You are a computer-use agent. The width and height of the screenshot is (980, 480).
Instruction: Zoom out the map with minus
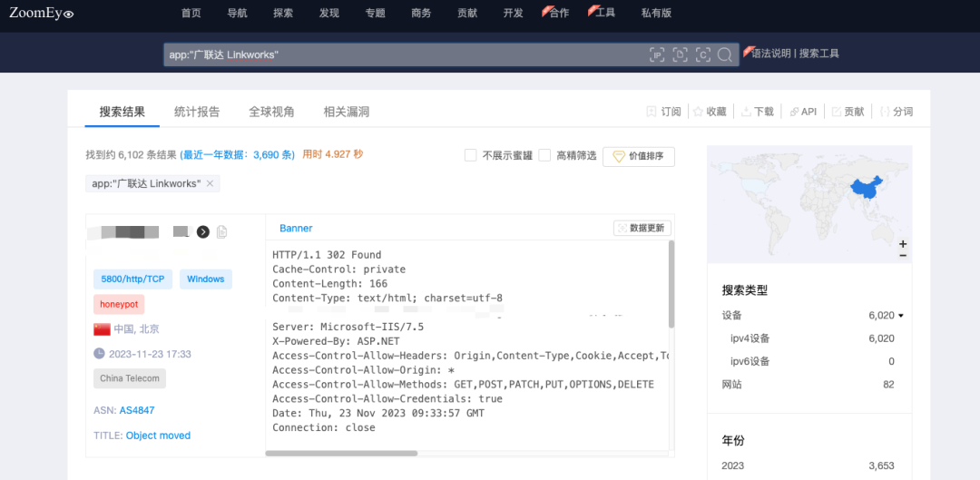(903, 255)
